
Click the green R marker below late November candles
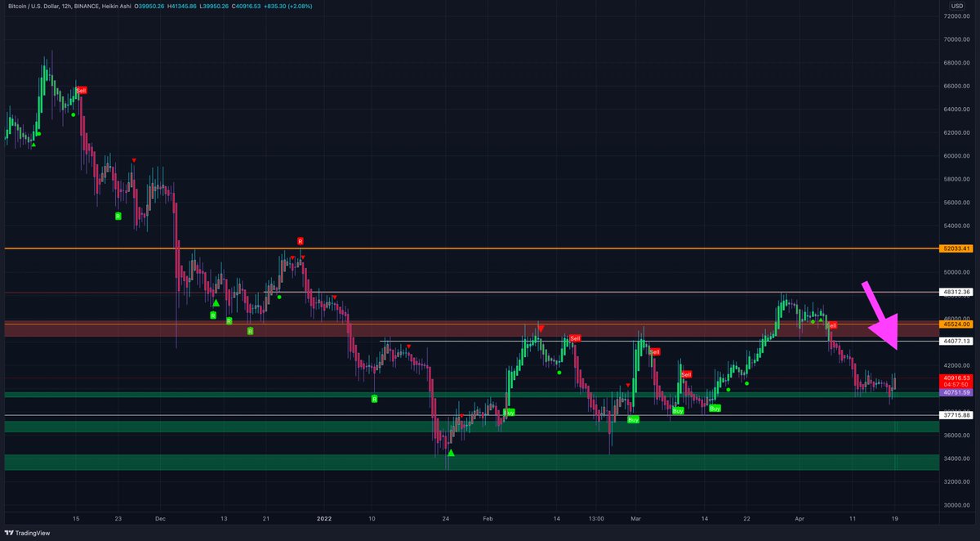click(x=118, y=217)
